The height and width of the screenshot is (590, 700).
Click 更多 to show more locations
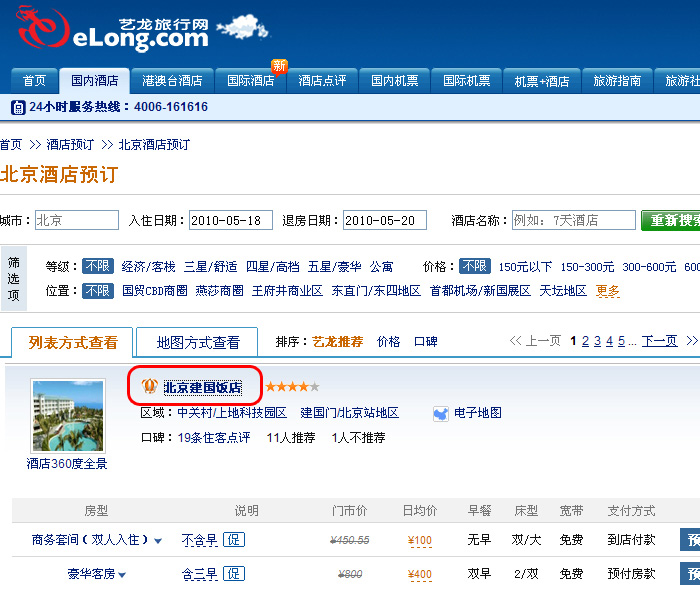coord(608,291)
